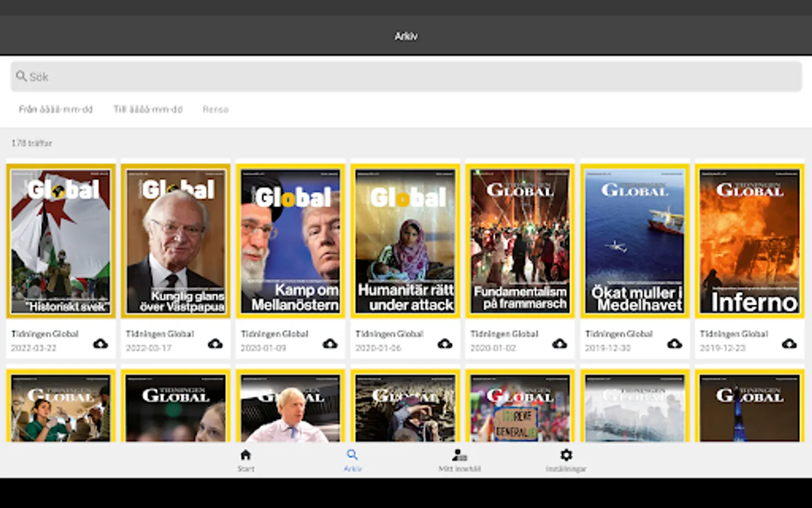Viewport: 812px width, 508px height.
Task: Click the 2020-01-02 date text
Action: tap(493, 348)
